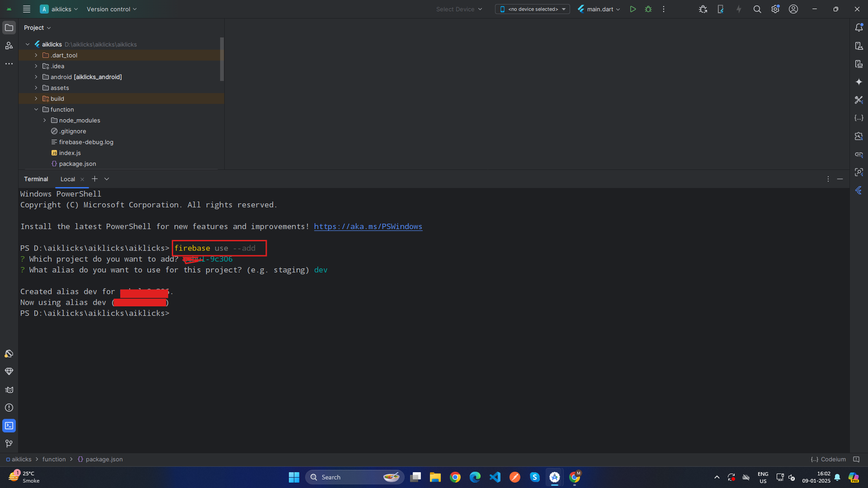Toggle the Terminal tool window button

[9, 426]
